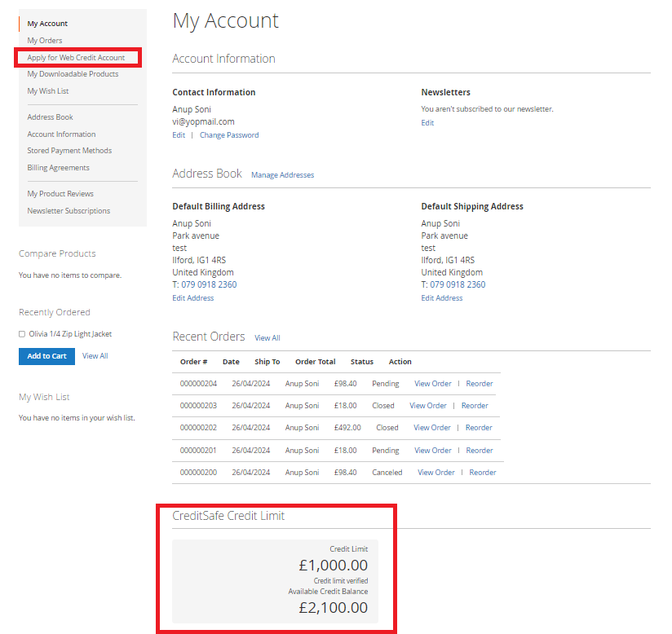This screenshot has height=634, width=672.
Task: View order 000000204
Action: point(432,384)
